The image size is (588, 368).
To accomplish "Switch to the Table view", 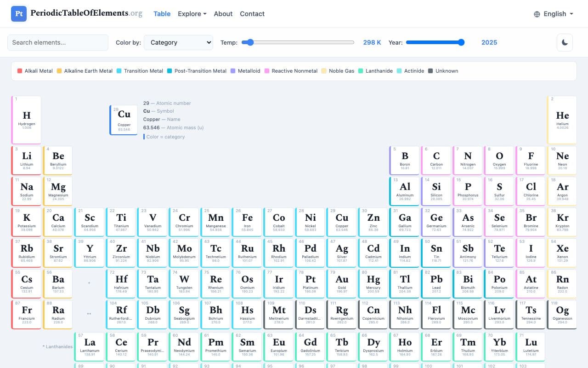I will click(x=162, y=14).
